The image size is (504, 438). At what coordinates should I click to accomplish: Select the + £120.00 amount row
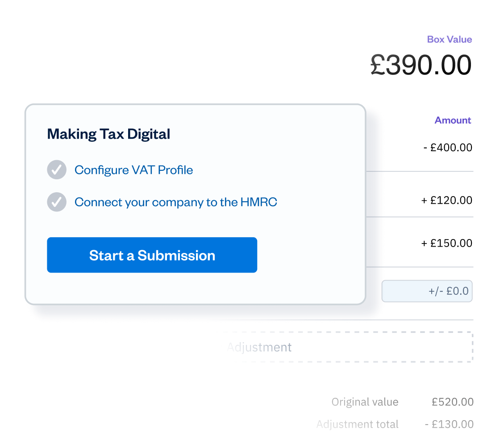tap(446, 201)
